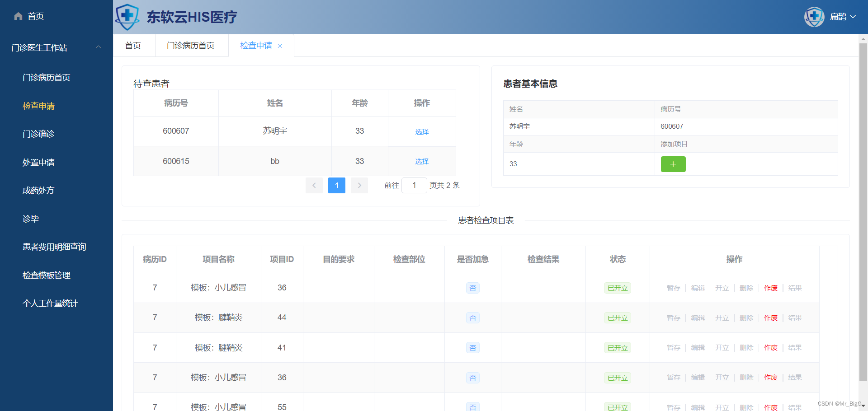Click 结果 in item ID 44 row
The image size is (868, 411).
click(x=795, y=318)
